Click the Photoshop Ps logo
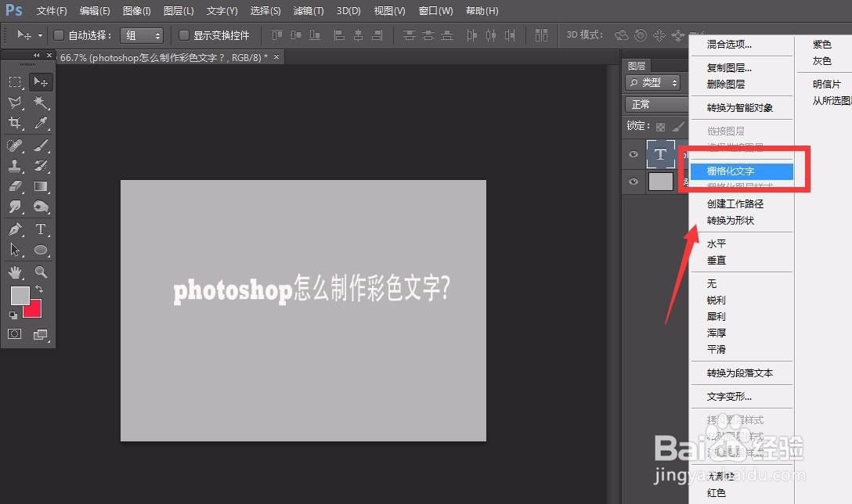The image size is (852, 504). pos(13,9)
